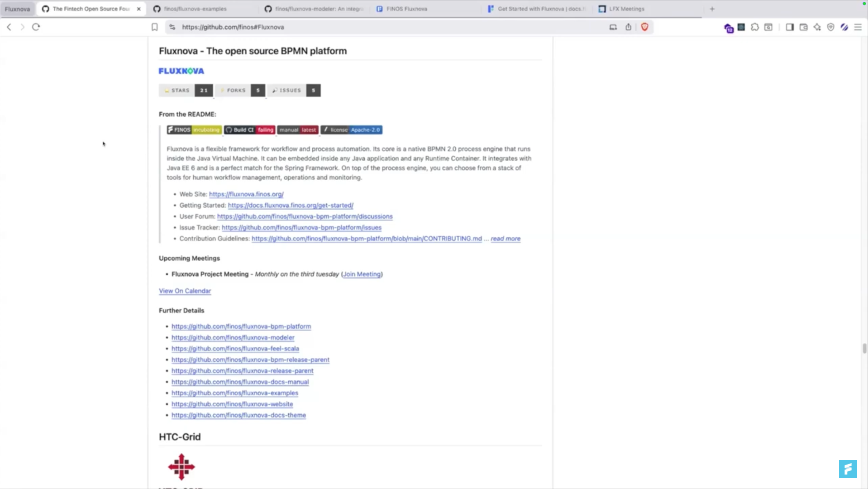Open the site settings control in address bar
Screen dimensions: 868x489
172,27
